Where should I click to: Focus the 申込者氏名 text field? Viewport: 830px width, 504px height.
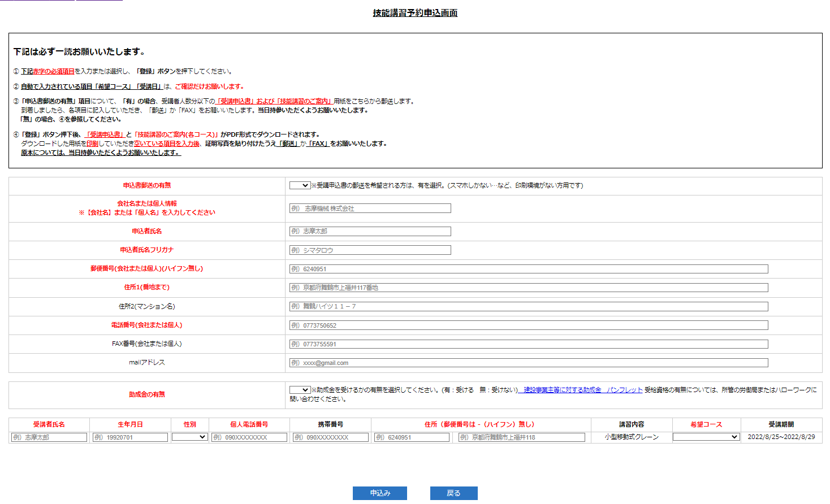click(370, 231)
